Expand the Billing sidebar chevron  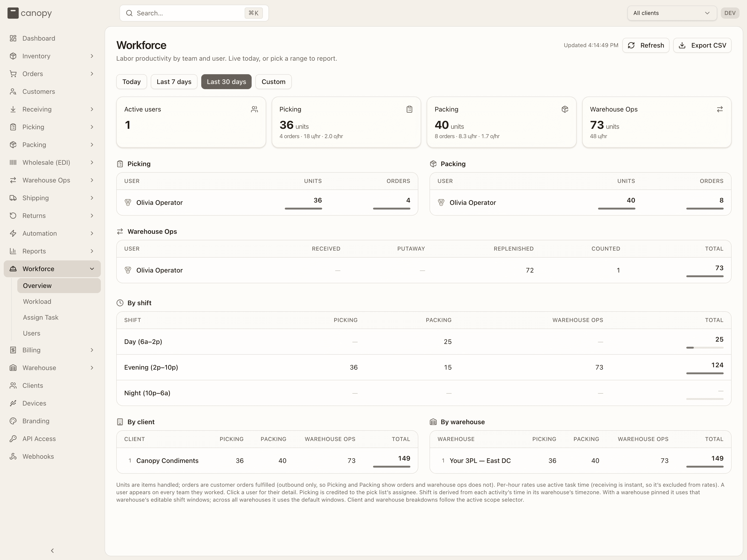click(x=92, y=350)
